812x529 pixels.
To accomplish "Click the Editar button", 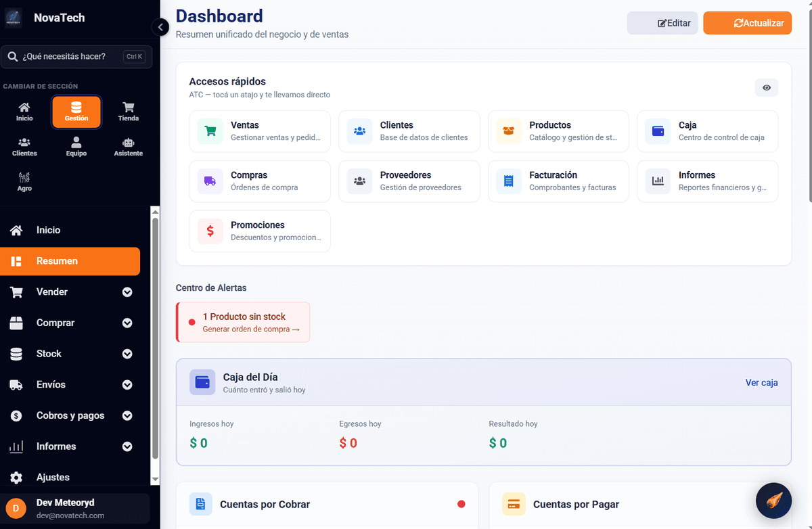I will pos(662,23).
